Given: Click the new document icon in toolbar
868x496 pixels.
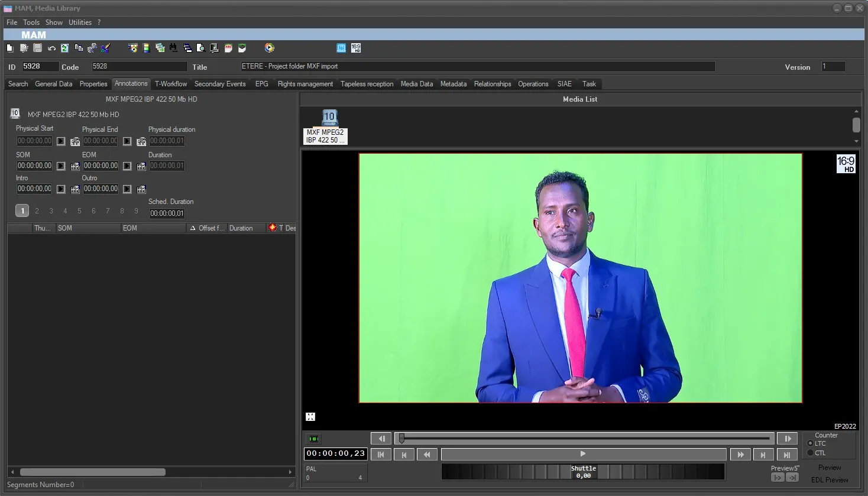Looking at the screenshot, I should click(x=10, y=48).
